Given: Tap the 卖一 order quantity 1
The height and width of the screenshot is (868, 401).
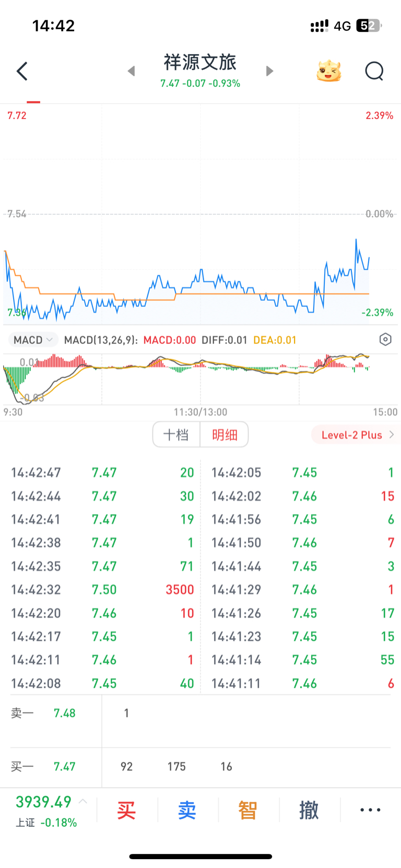Looking at the screenshot, I should click(126, 714).
